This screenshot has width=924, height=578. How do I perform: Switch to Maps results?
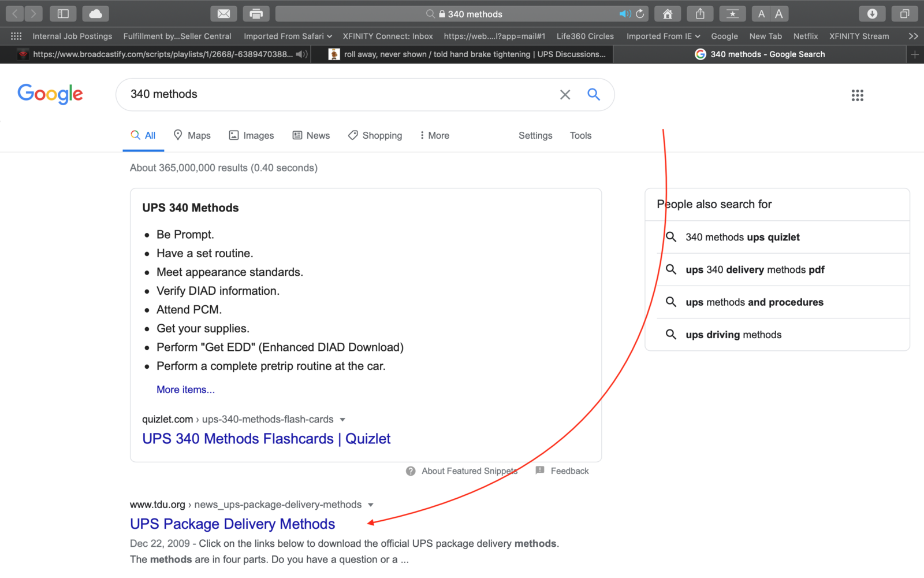pyautogui.click(x=192, y=135)
